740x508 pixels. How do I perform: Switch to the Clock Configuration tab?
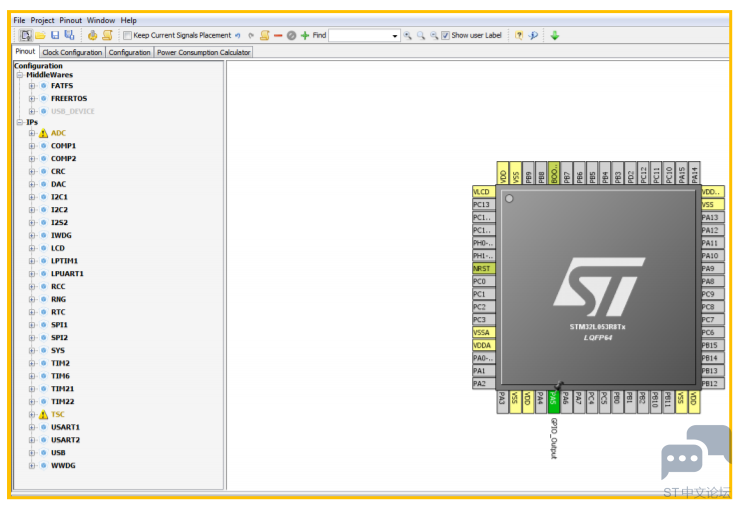(x=72, y=52)
